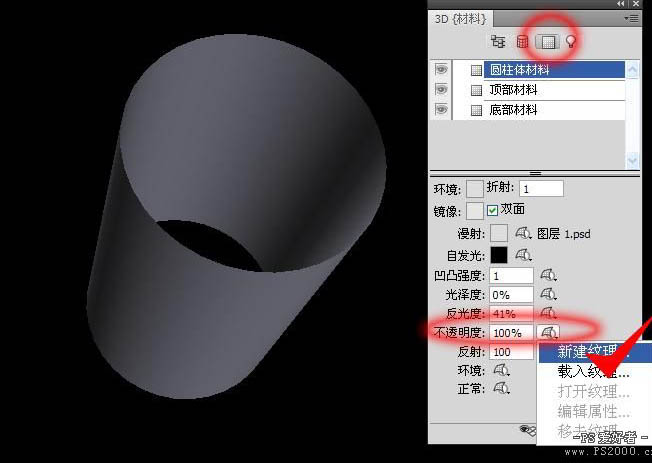Open texture menu next to 凹凸强度

[548, 275]
